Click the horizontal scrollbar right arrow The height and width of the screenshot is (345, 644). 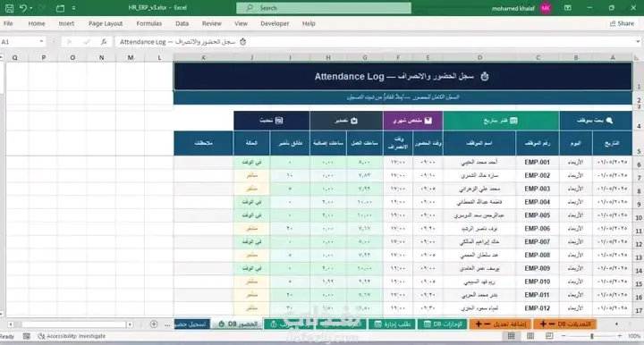point(130,324)
